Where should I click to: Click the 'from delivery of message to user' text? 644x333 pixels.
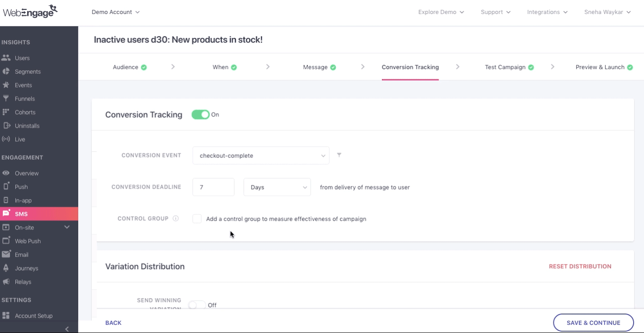(x=365, y=187)
